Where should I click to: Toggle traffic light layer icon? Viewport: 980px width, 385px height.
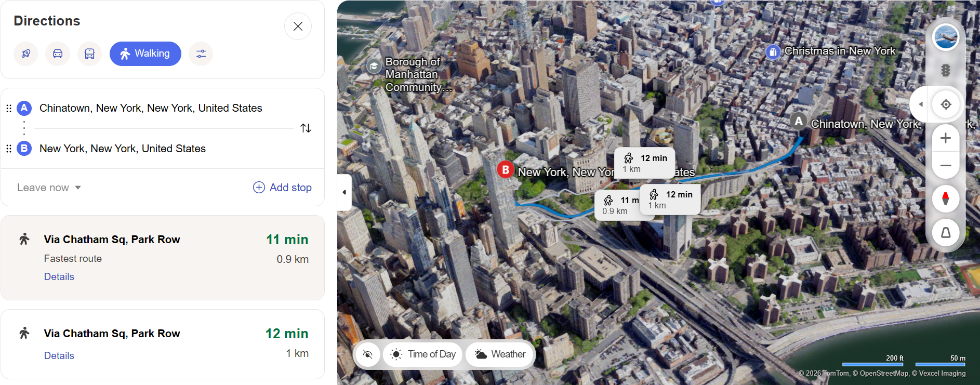point(946,70)
